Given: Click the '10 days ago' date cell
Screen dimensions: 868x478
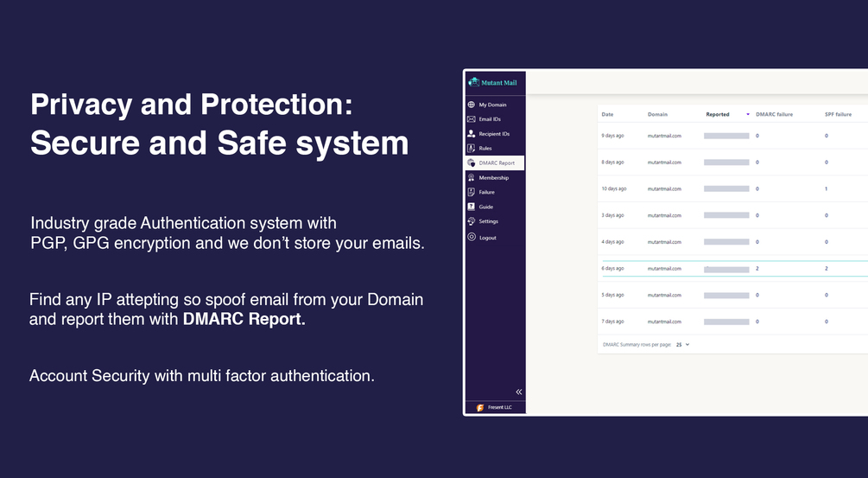Looking at the screenshot, I should point(614,189).
